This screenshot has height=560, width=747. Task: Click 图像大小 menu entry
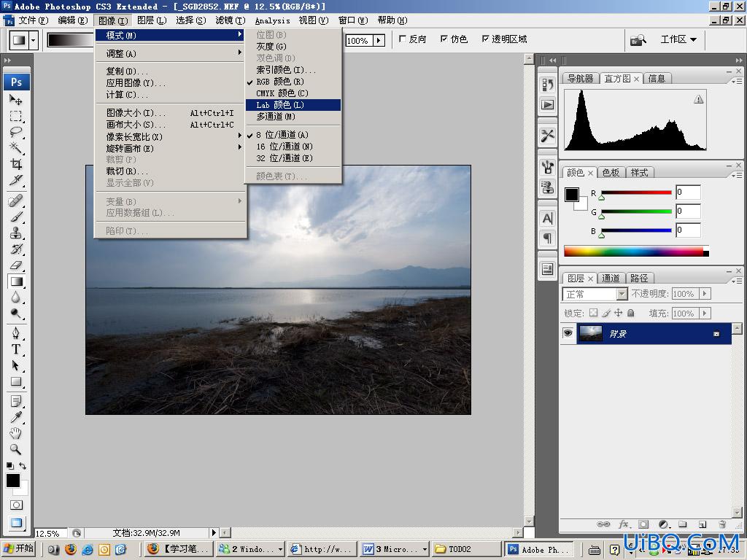(x=171, y=113)
